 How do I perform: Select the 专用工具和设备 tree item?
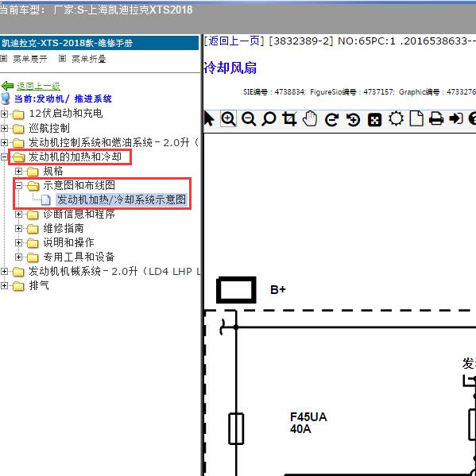(x=79, y=257)
